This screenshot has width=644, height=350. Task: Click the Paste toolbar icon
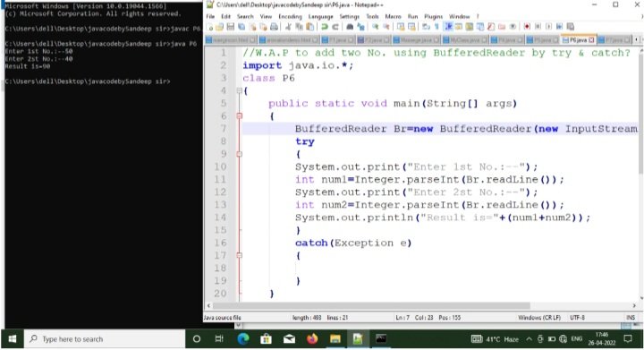pos(310,27)
